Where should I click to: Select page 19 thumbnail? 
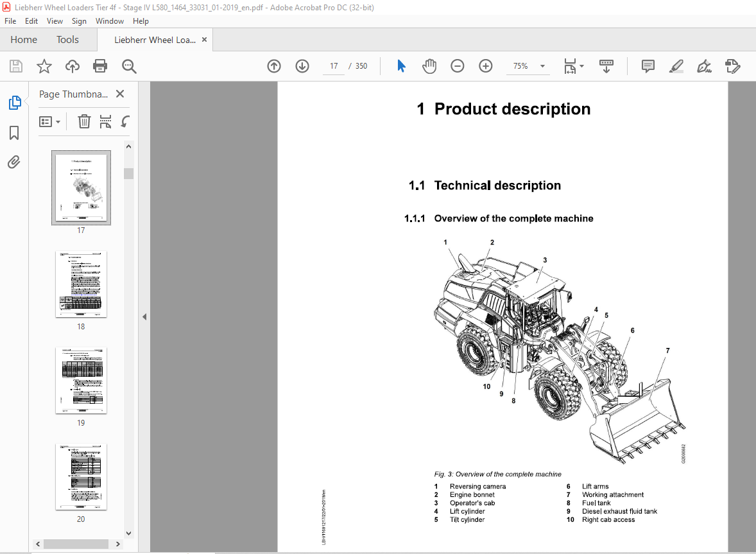81,380
